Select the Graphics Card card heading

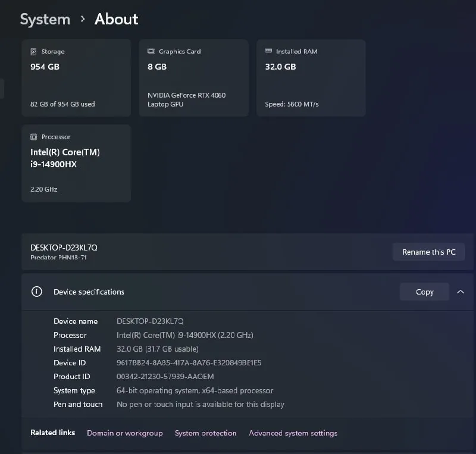[180, 51]
